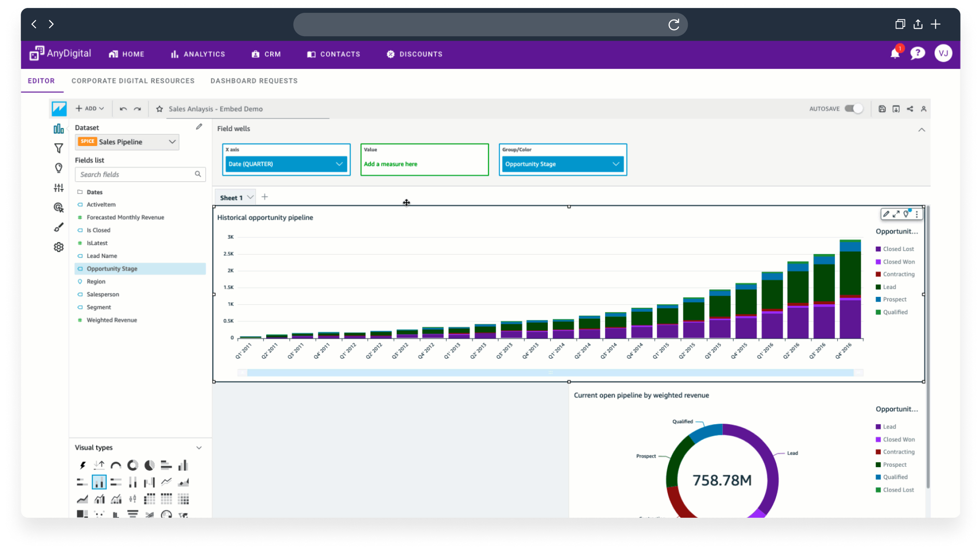Open the notifications bell
The width and height of the screenshot is (980, 550).
tap(895, 54)
